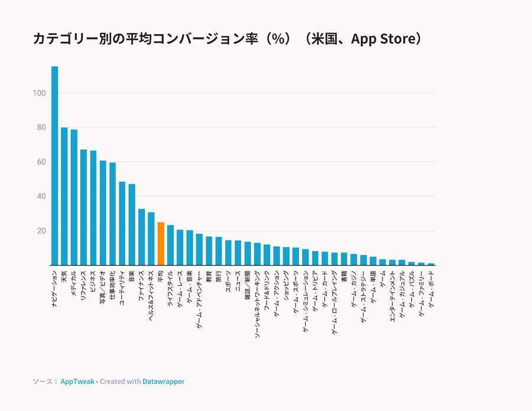Select the orange 平均 average bar

point(161,244)
